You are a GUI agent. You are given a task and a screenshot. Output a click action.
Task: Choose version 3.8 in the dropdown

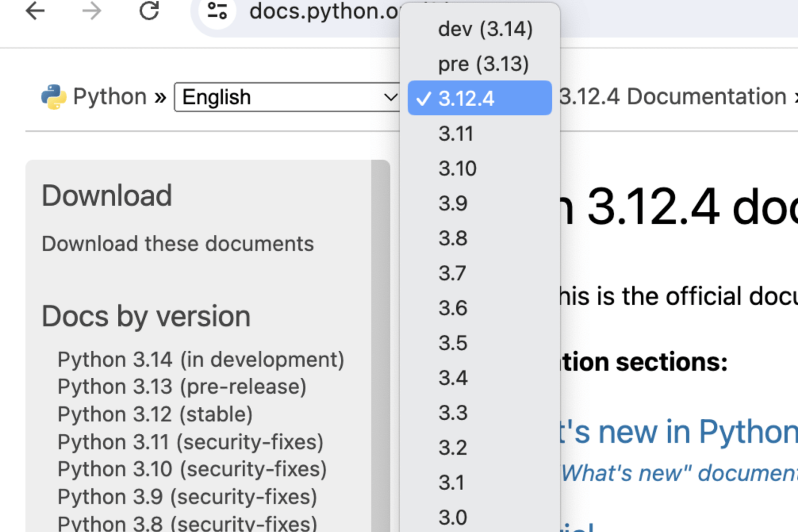coord(453,238)
